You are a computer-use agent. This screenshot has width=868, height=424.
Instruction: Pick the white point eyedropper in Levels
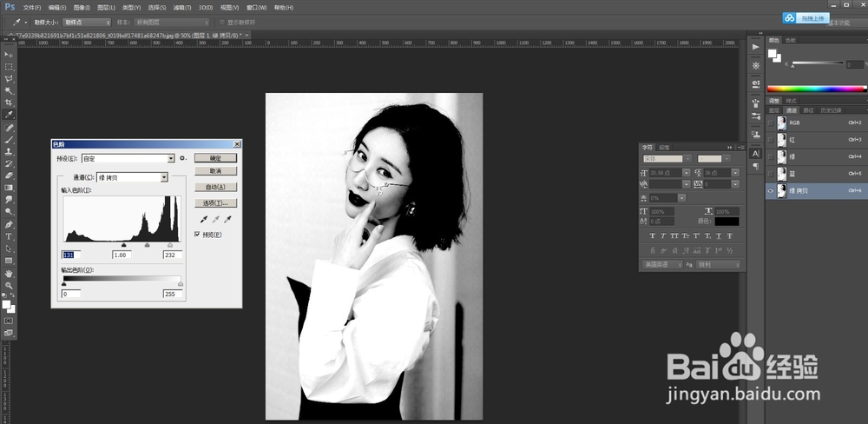(227, 220)
